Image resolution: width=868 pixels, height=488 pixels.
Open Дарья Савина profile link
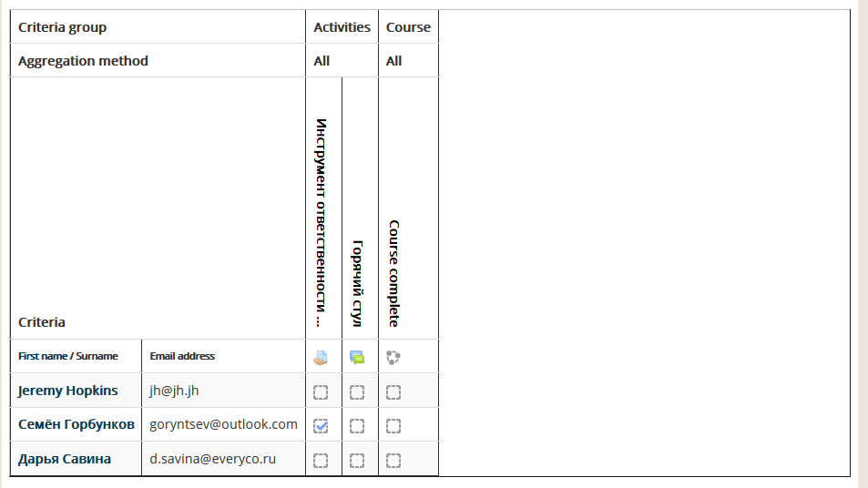tap(65, 459)
